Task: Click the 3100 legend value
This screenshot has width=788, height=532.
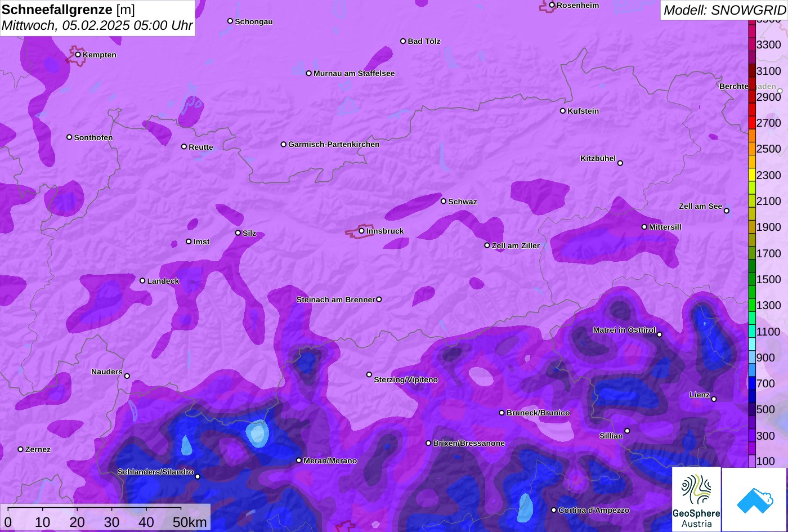Action: click(769, 71)
